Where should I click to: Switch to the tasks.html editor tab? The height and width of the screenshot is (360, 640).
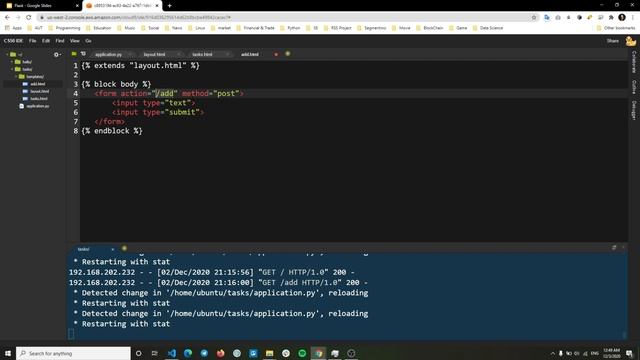[202, 54]
